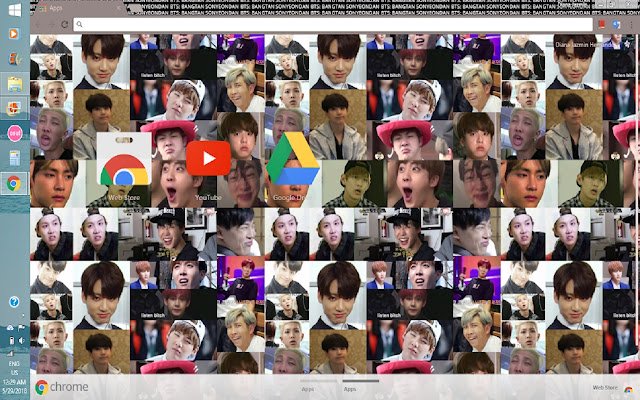Close the Apps browser tab
The image size is (640, 400).
coord(119,8)
